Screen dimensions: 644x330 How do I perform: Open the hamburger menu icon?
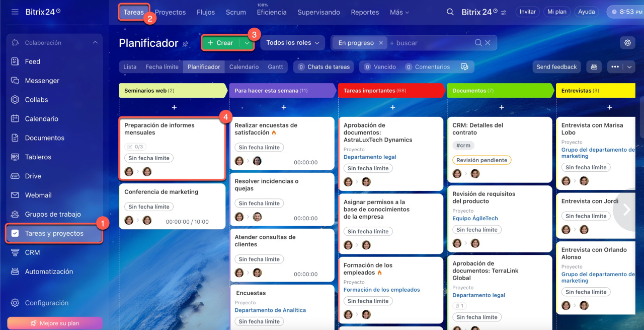(x=15, y=12)
